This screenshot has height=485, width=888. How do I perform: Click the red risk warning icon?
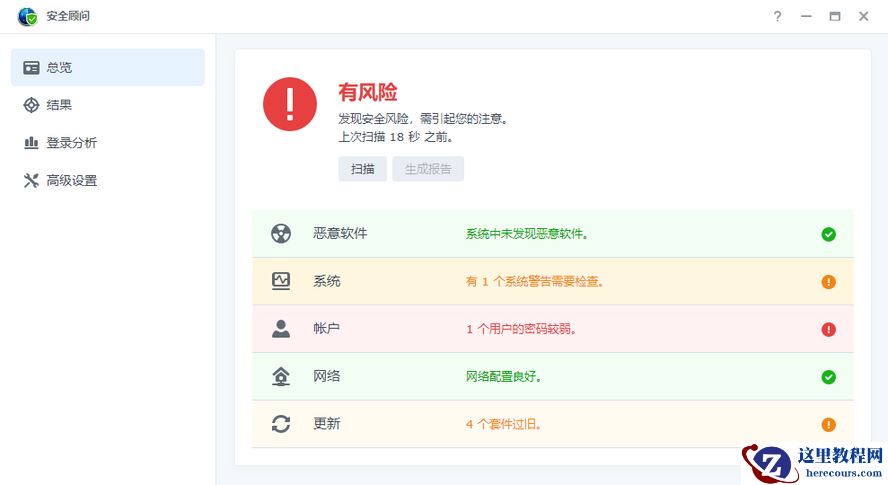click(x=290, y=104)
